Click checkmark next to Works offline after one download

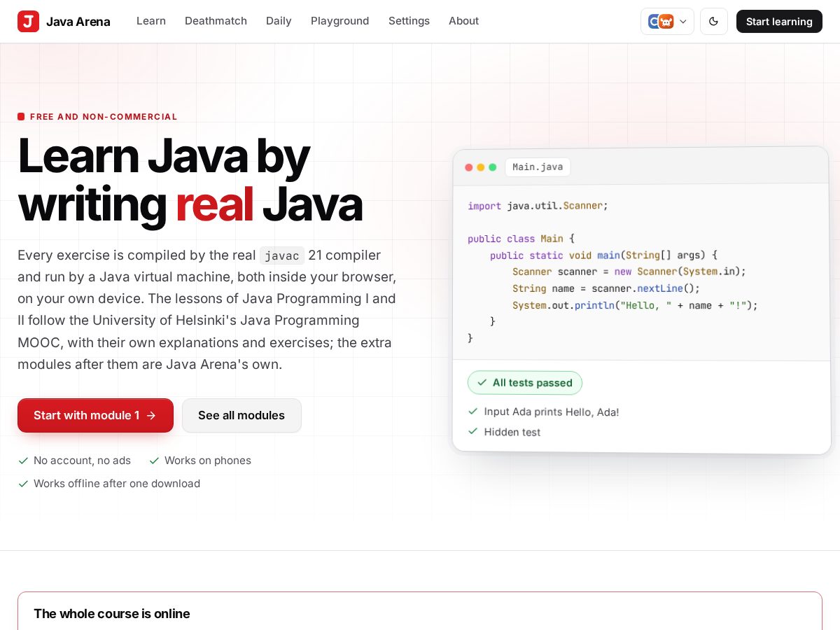(23, 484)
